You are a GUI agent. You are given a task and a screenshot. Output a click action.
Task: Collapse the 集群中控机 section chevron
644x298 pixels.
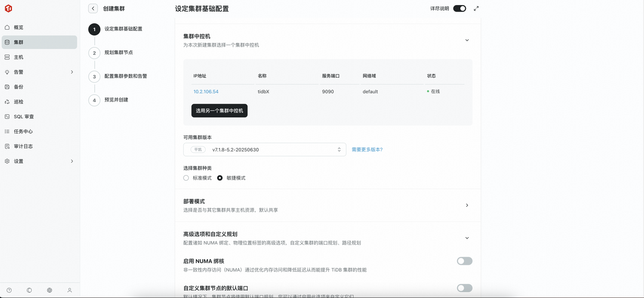click(467, 40)
